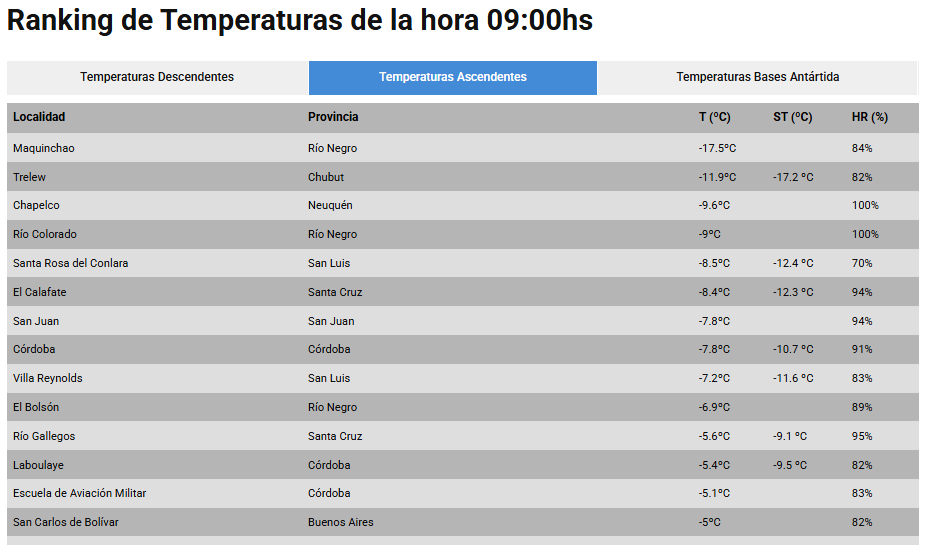Image resolution: width=927 pixels, height=545 pixels.
Task: Select the El Bolsón row
Action: tap(463, 407)
